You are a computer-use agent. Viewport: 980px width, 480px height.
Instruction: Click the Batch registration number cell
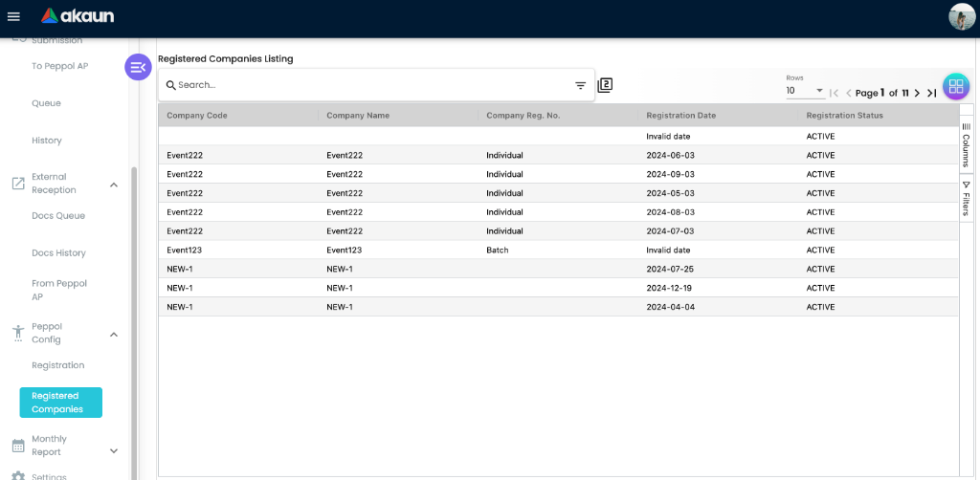(x=558, y=250)
